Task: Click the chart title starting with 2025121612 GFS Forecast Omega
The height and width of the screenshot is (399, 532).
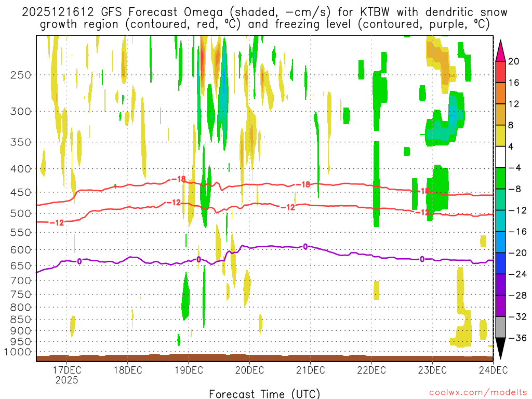Action: pyautogui.click(x=264, y=12)
